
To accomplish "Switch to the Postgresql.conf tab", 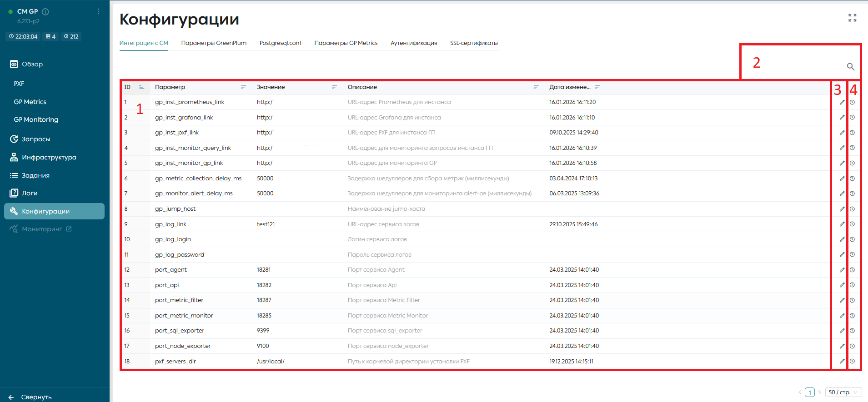I will point(280,43).
